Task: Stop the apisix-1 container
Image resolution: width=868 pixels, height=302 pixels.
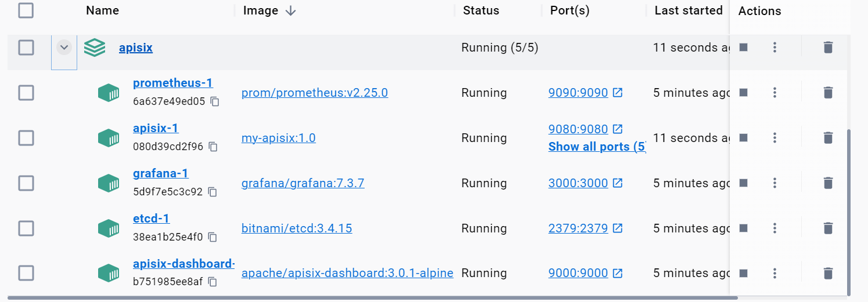Action: 743,138
